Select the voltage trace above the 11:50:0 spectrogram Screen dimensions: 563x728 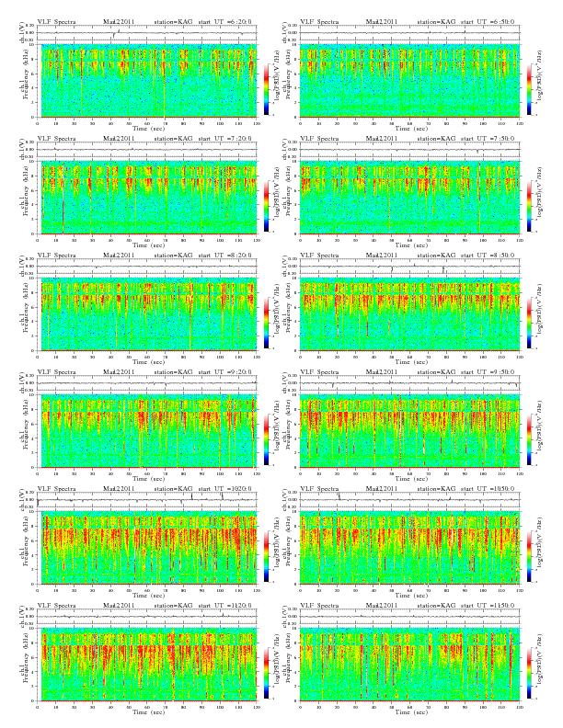click(x=409, y=617)
